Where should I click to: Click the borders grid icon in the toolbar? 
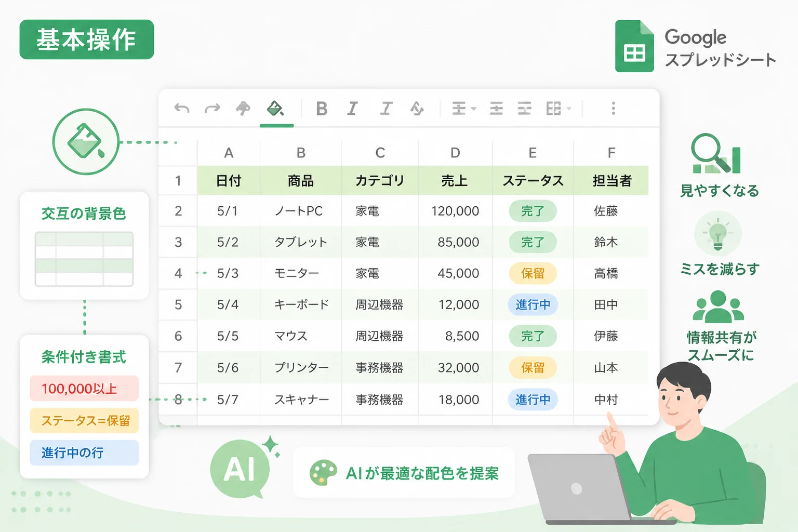point(554,109)
